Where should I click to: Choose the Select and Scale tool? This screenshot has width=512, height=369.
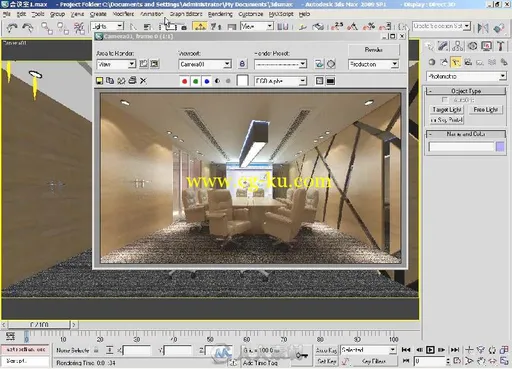click(232, 26)
